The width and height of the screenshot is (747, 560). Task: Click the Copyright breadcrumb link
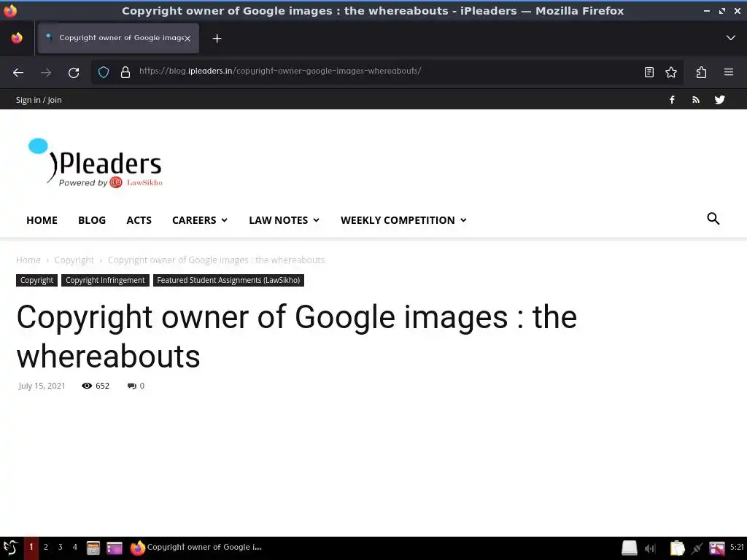click(x=74, y=260)
